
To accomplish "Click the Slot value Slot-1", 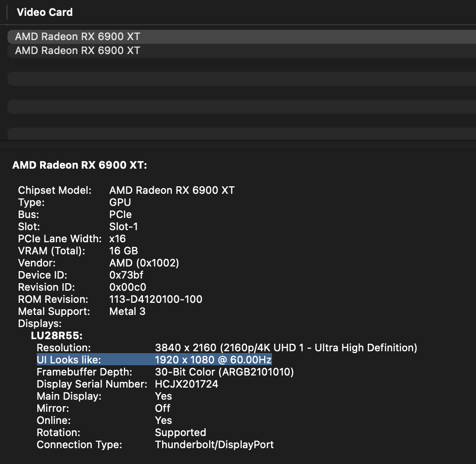I will coord(123,226).
